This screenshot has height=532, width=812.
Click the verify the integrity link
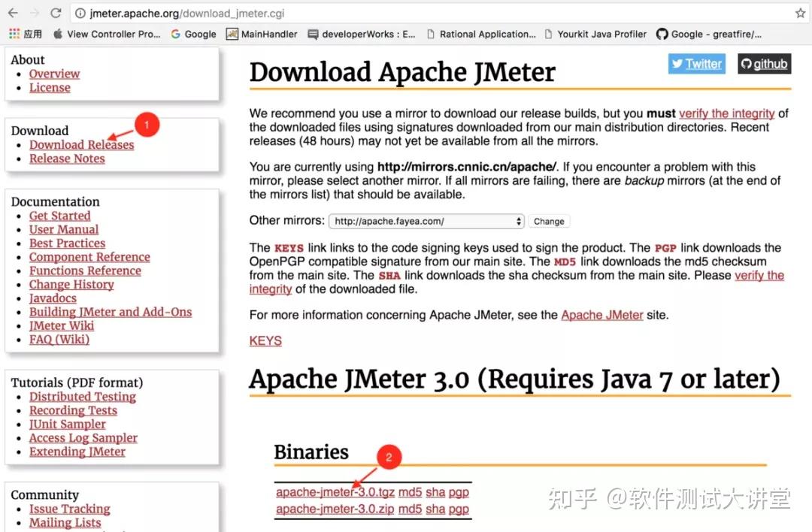[726, 113]
